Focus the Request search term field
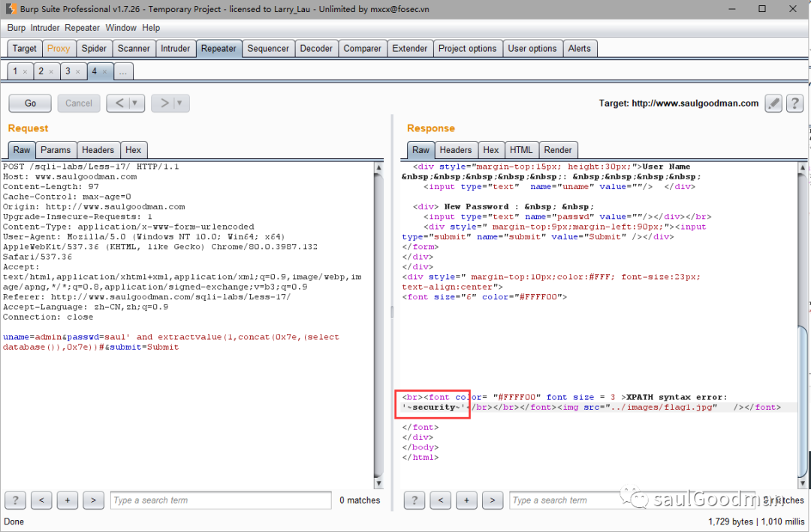811x532 pixels. tap(221, 500)
